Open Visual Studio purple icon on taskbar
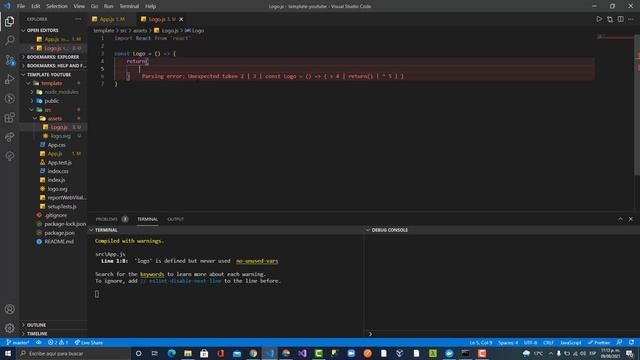The image size is (640, 360). pyautogui.click(x=302, y=353)
